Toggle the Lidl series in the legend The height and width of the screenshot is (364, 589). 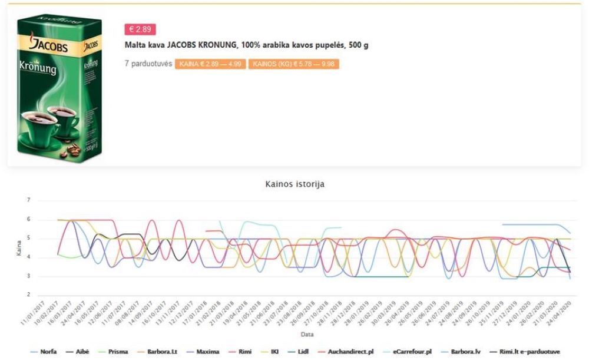pyautogui.click(x=298, y=352)
